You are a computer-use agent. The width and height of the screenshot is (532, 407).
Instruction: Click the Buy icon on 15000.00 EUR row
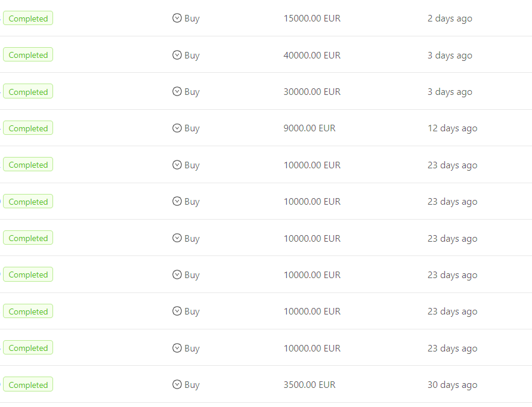177,18
